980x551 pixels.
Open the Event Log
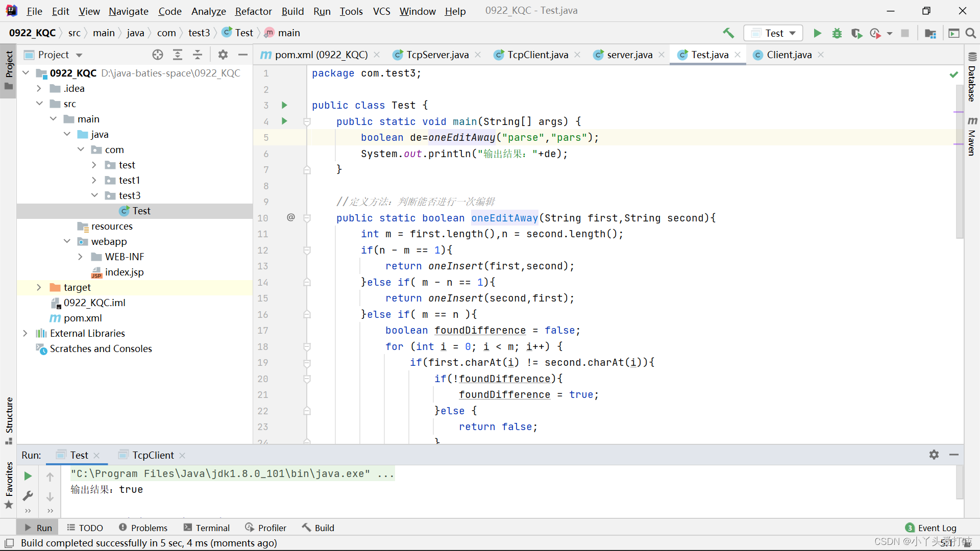[x=931, y=528]
